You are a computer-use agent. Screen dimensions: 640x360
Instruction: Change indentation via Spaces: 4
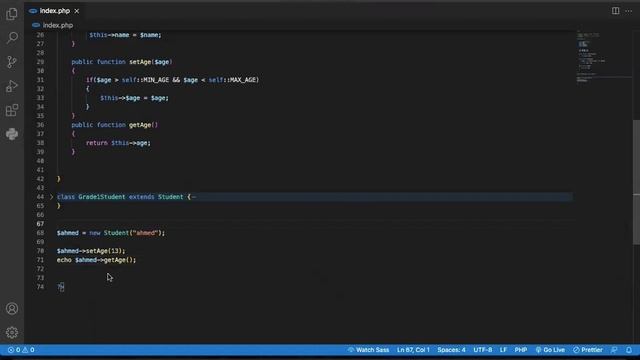[451, 350]
